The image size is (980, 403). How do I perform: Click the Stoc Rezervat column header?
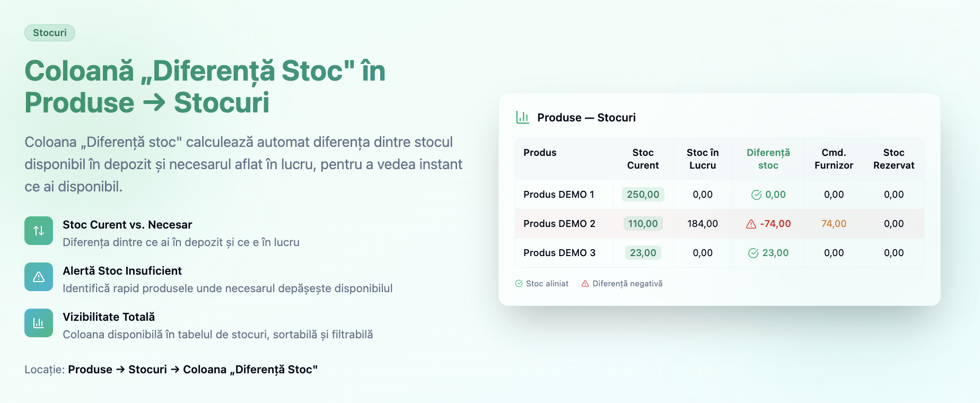tap(894, 159)
